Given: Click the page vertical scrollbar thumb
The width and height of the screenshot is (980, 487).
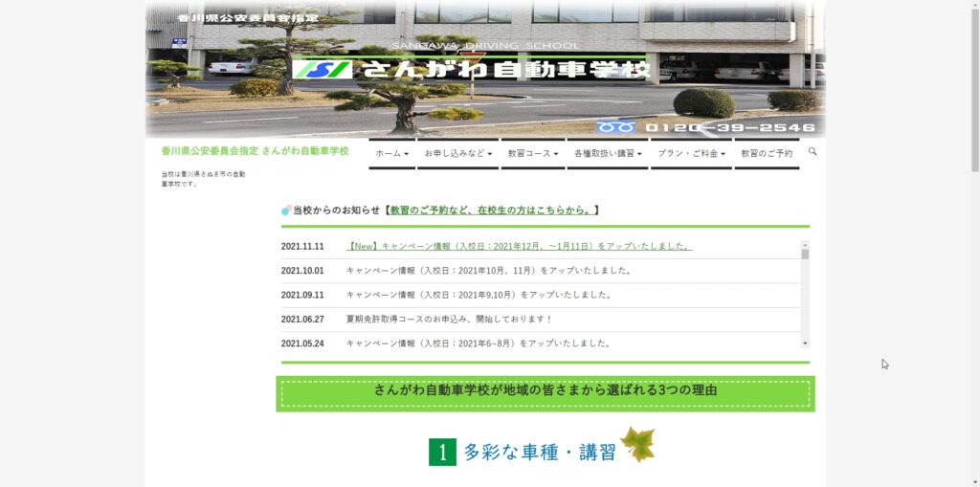Looking at the screenshot, I should click(x=975, y=88).
